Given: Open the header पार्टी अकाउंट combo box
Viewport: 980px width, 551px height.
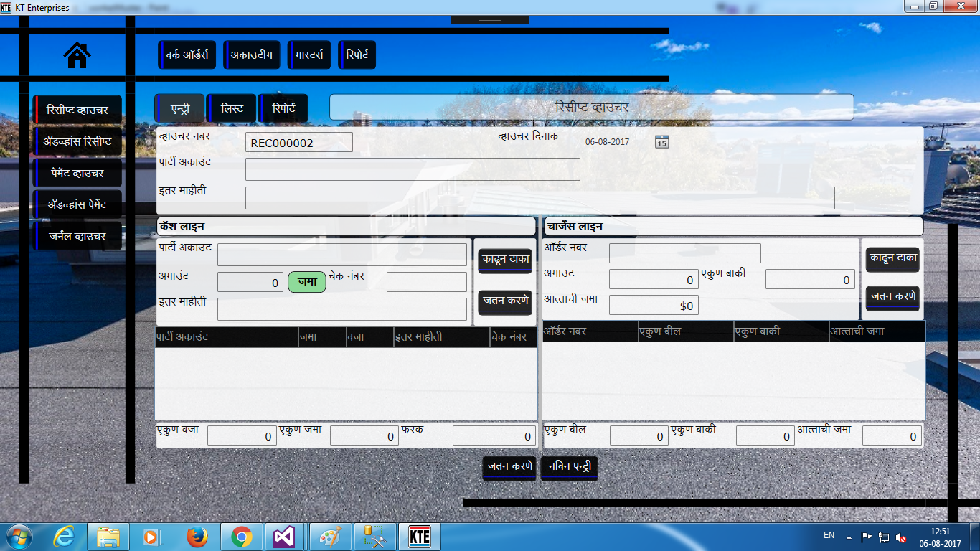Looking at the screenshot, I should [413, 169].
